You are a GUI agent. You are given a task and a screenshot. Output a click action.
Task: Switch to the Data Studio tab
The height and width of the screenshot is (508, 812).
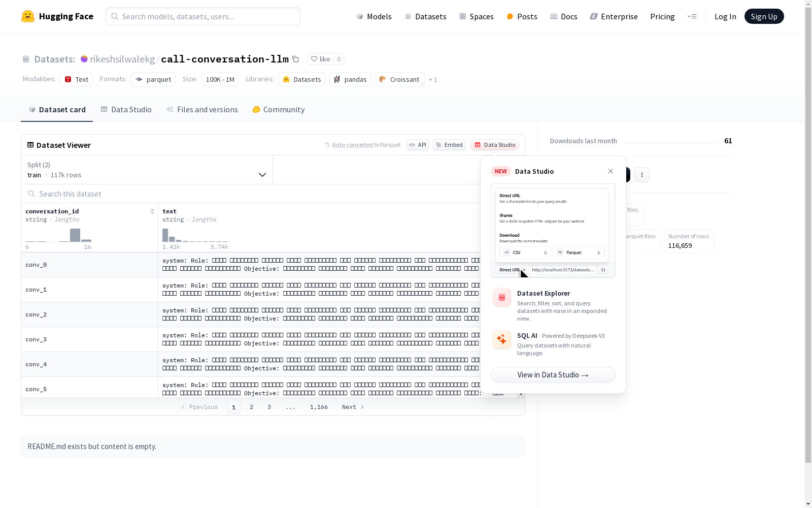click(x=126, y=109)
